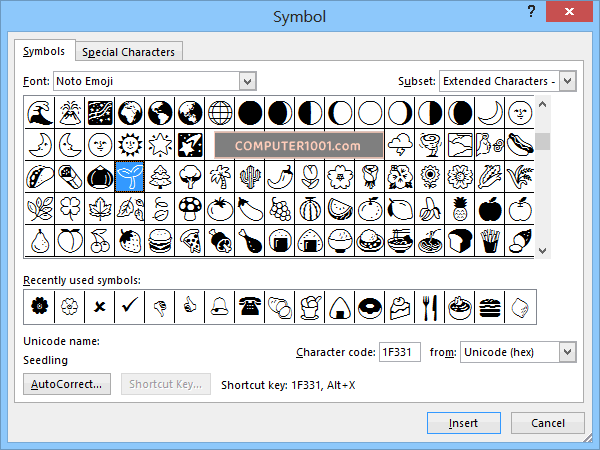Select the maple leaf symbol
Viewport: 600px width, 450px height.
(100, 209)
